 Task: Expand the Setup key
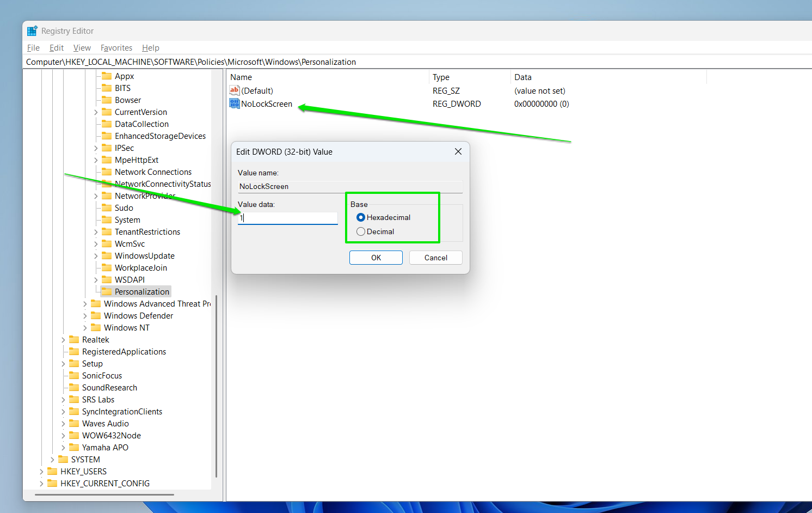pos(63,364)
